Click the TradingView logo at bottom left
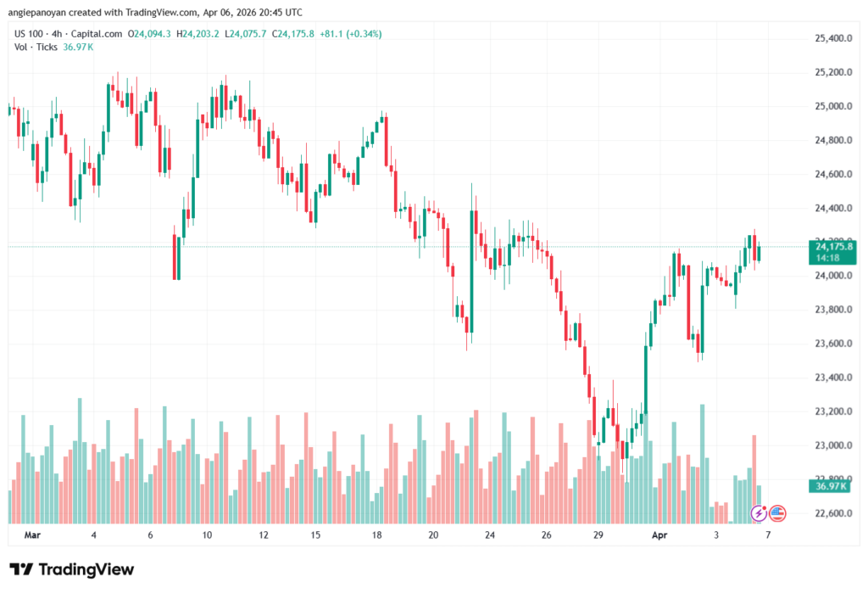 coord(71,569)
